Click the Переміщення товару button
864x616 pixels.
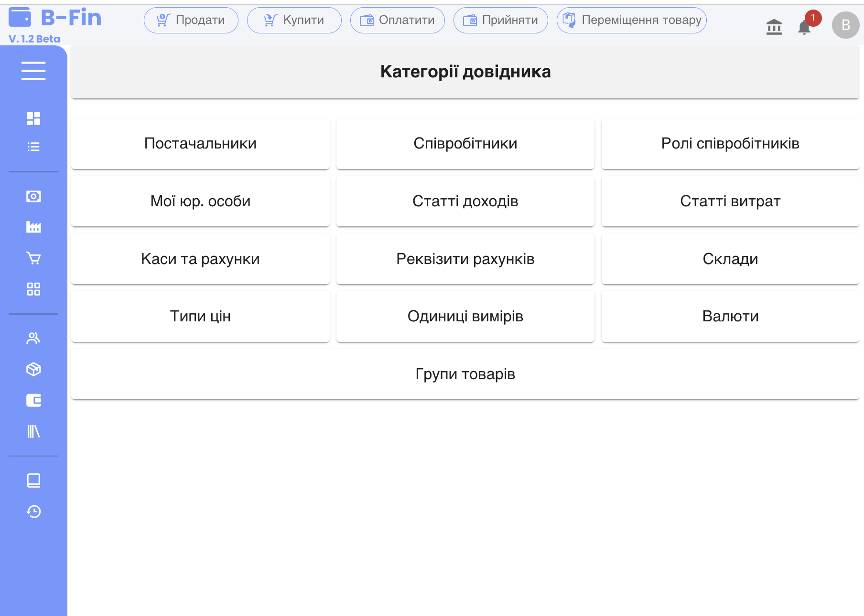[632, 20]
